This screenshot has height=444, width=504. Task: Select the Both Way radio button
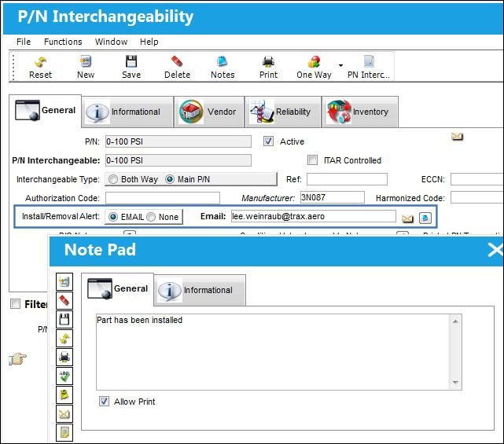click(113, 179)
